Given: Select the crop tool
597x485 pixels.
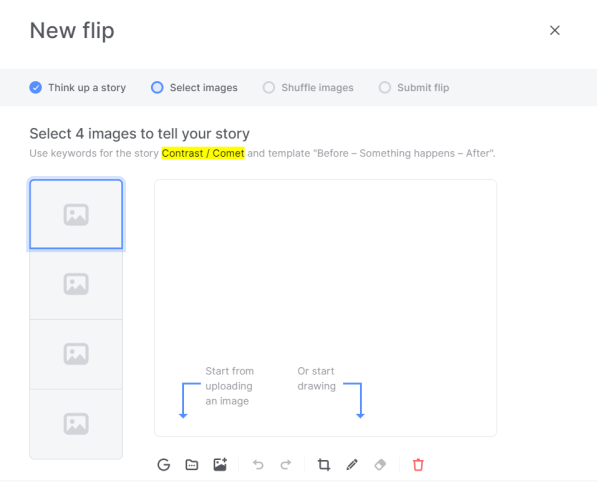Looking at the screenshot, I should tap(324, 464).
